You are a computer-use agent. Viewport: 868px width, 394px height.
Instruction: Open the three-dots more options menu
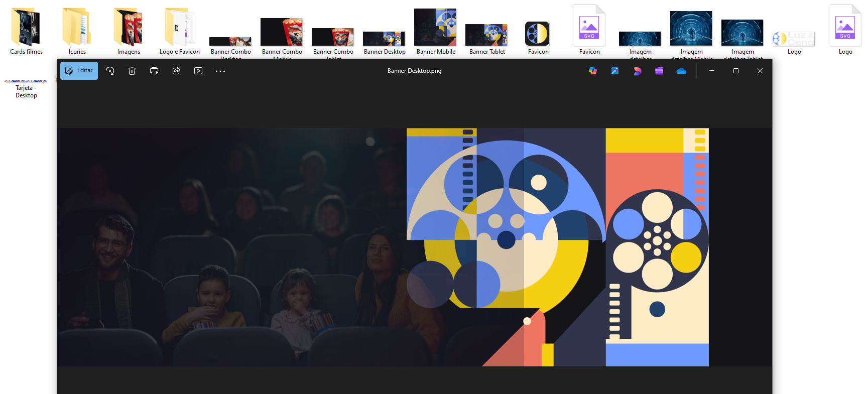point(220,71)
